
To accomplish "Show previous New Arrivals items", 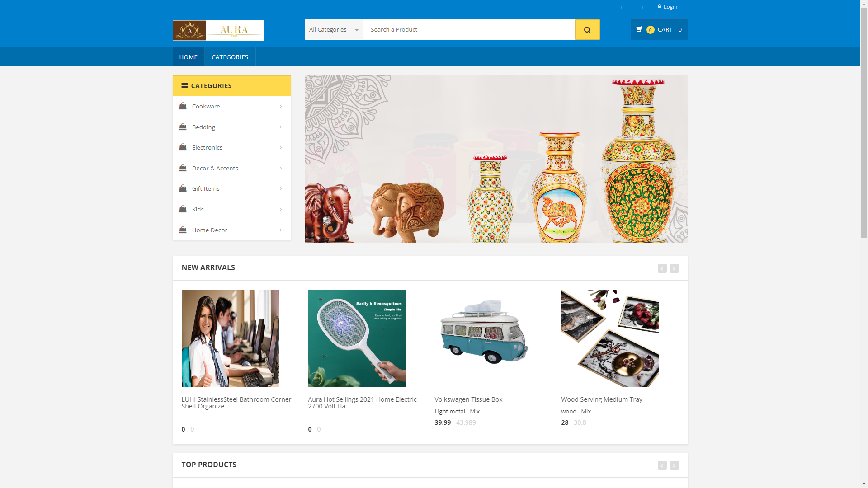I will click(662, 268).
